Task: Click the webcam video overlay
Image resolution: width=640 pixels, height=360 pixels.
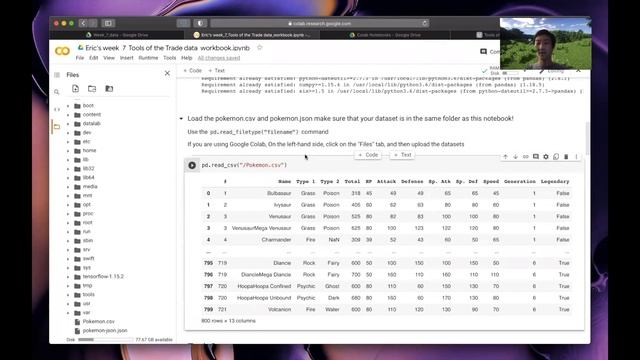Action: pos(546,44)
